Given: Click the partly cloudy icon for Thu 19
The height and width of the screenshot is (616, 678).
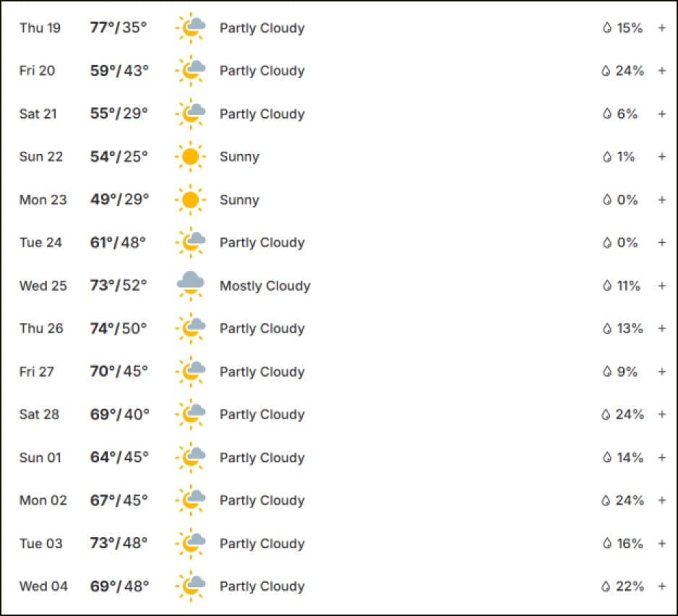Looking at the screenshot, I should (191, 28).
